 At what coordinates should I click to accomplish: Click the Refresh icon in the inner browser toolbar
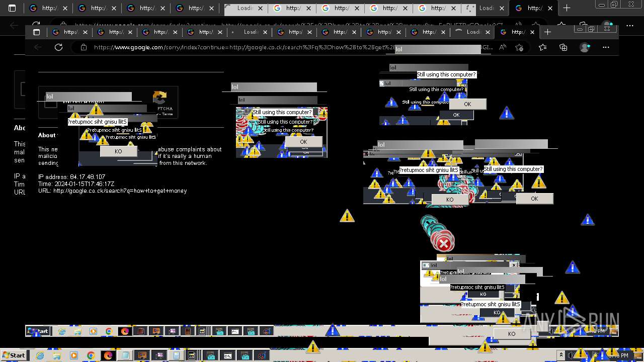[58, 47]
